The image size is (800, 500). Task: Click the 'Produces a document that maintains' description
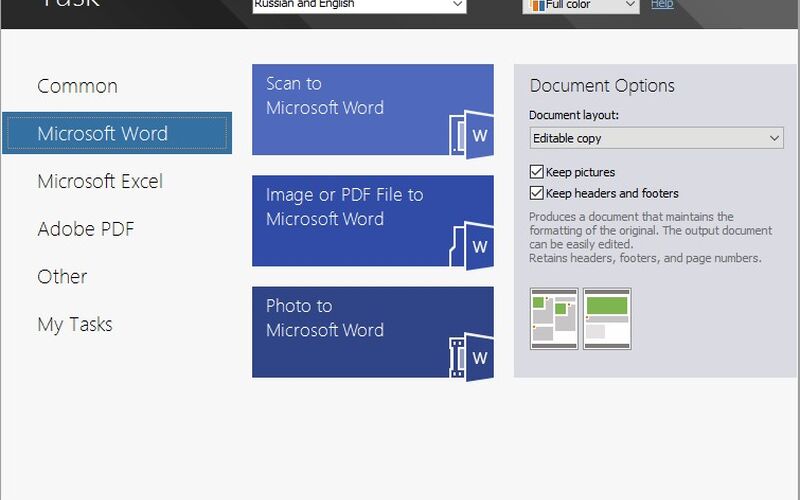tap(651, 237)
